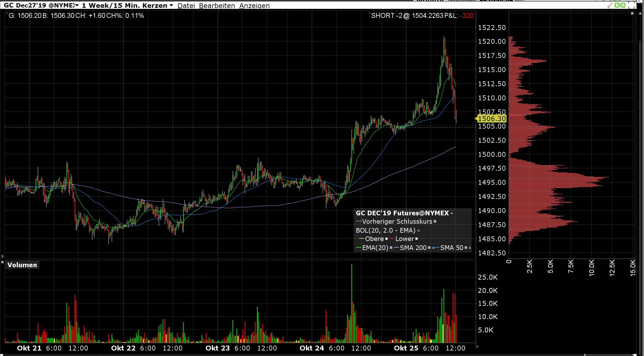Open wrench settings for GC DEC'19 Futures
The height and width of the screenshot is (356, 644).
(x=451, y=213)
